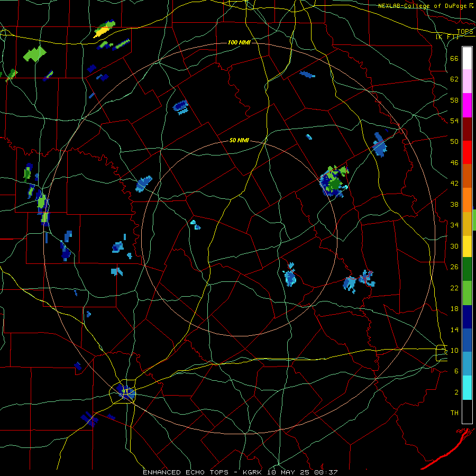Viewport: 476px width, 476px height.
Task: Click the magenta legend swatch
Action: [x=467, y=105]
